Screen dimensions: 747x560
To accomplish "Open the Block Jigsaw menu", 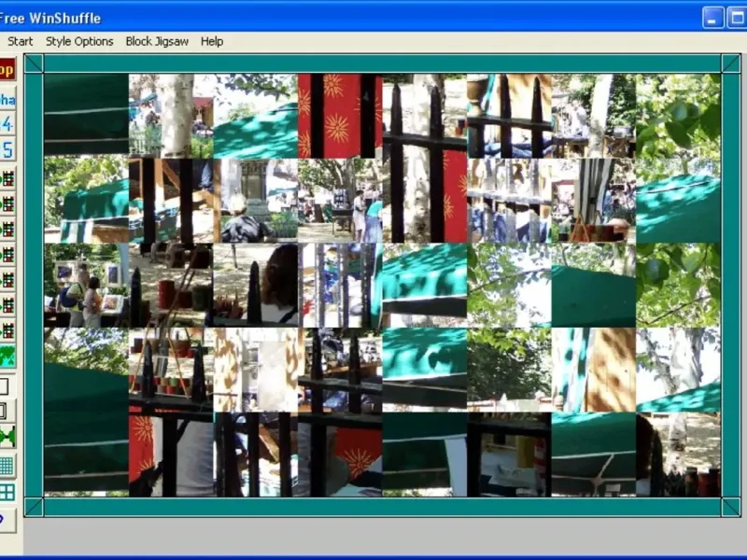I will pos(157,41).
